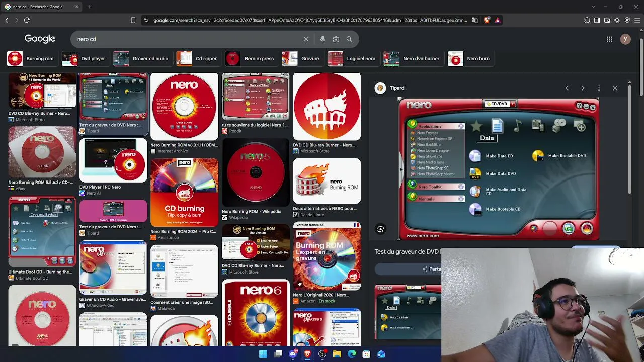
Task: Open the Google apps grid
Action: (609, 39)
